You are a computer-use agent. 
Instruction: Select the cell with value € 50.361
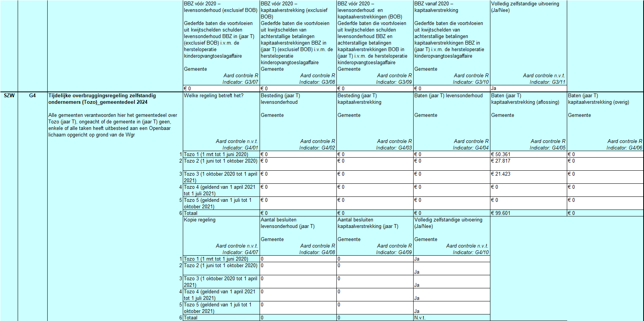(x=528, y=154)
